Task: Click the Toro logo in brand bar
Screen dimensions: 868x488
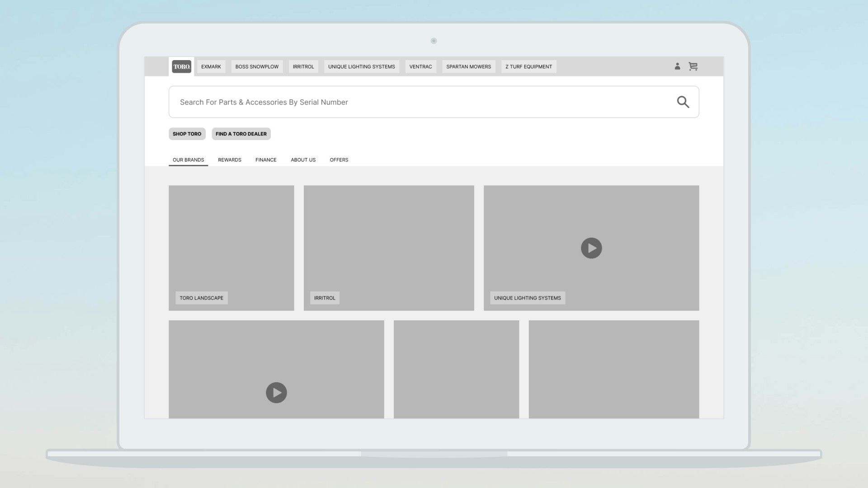Action: tap(181, 66)
